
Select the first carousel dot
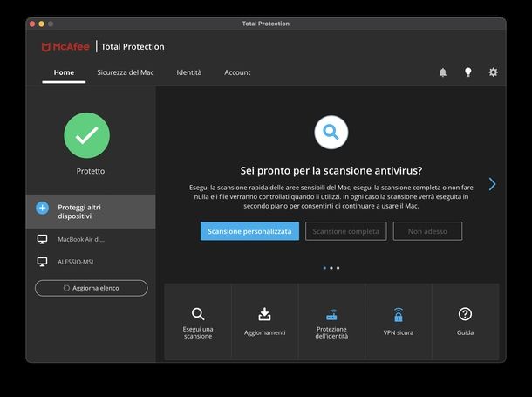click(324, 268)
